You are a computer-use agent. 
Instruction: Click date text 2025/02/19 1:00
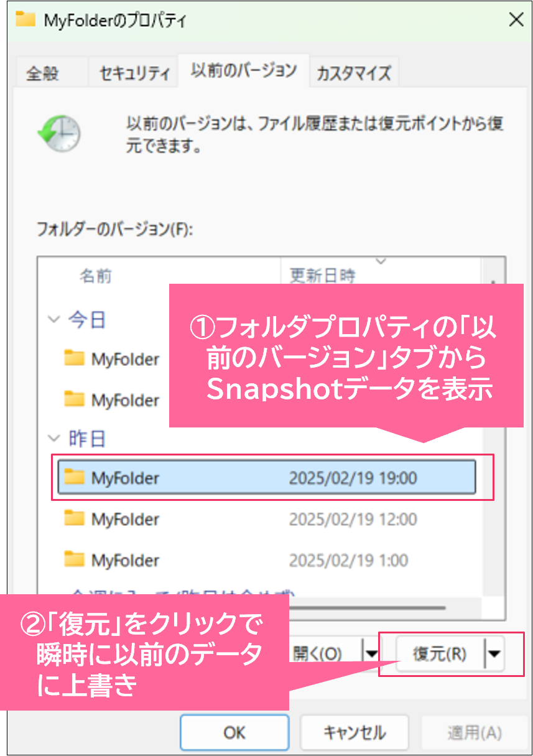click(x=348, y=560)
